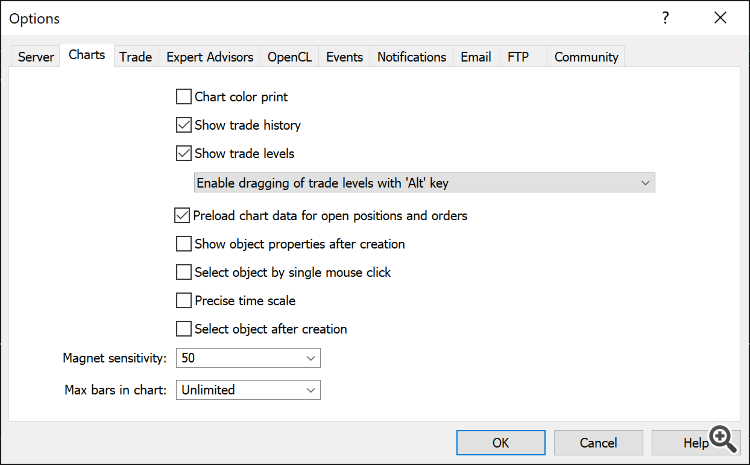Toggle Show trade levels checkbox

[183, 153]
